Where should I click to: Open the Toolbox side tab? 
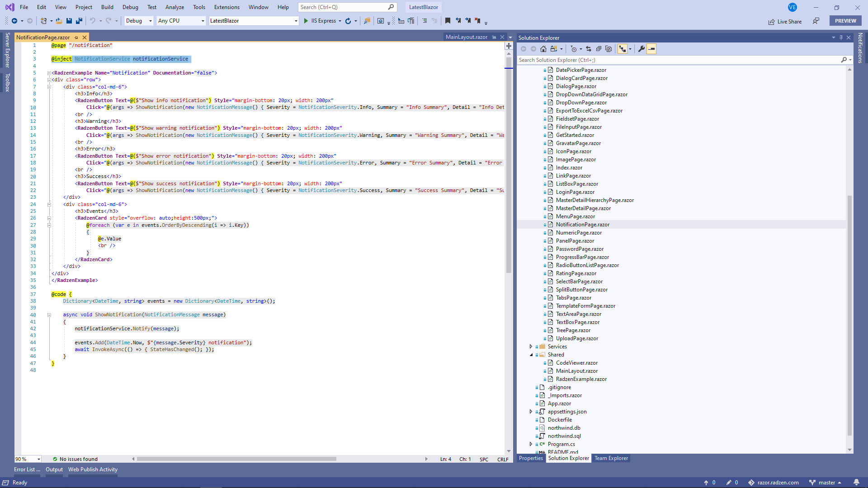[7, 83]
